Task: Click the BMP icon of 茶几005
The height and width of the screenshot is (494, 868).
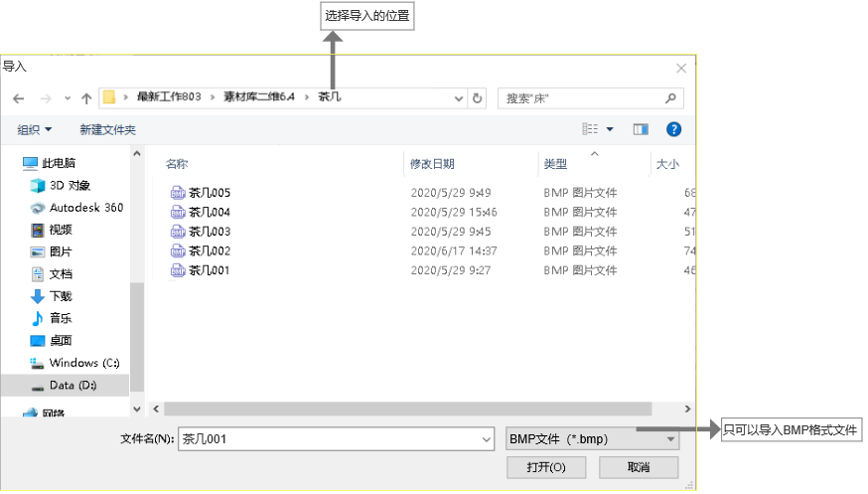Action: click(178, 193)
